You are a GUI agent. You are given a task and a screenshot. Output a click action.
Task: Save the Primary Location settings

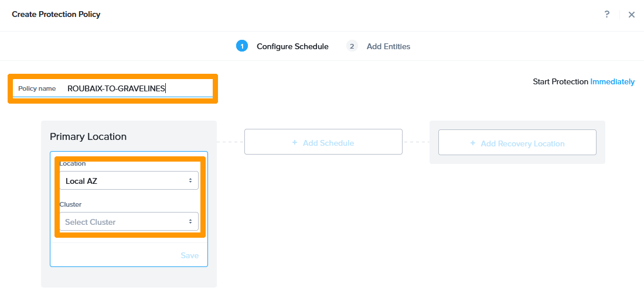[189, 255]
